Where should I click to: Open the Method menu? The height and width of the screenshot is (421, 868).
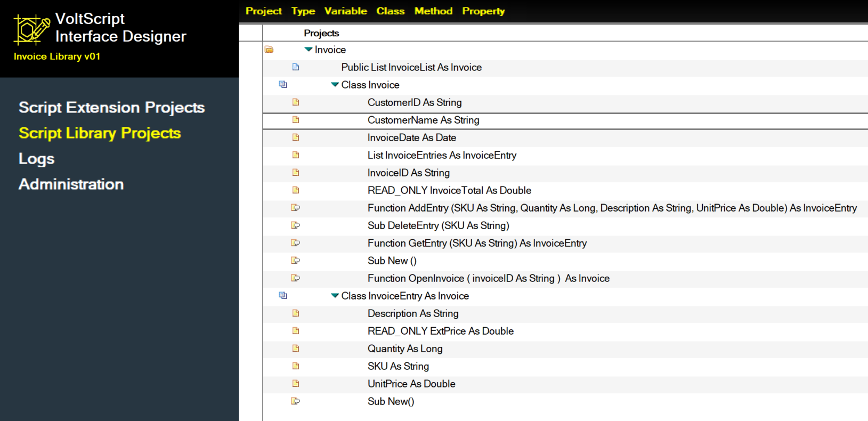tap(434, 11)
